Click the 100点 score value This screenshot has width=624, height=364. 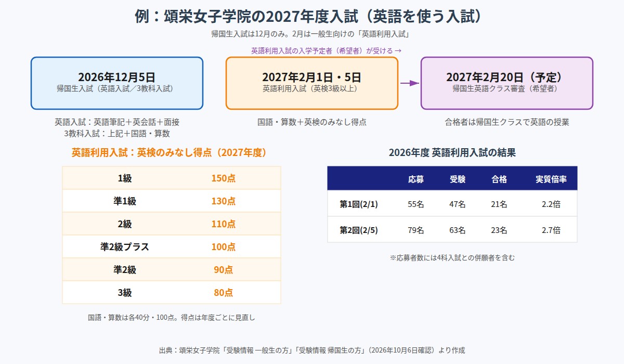pos(223,247)
